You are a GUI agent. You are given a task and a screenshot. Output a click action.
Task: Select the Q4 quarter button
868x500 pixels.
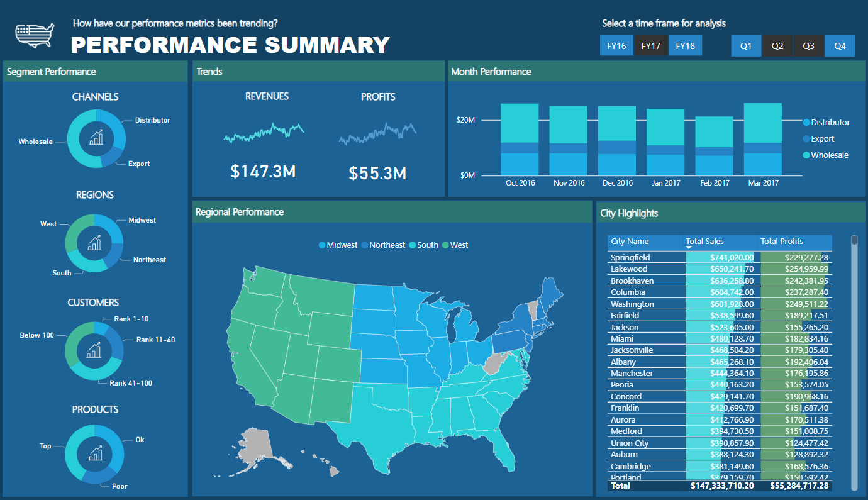(840, 46)
